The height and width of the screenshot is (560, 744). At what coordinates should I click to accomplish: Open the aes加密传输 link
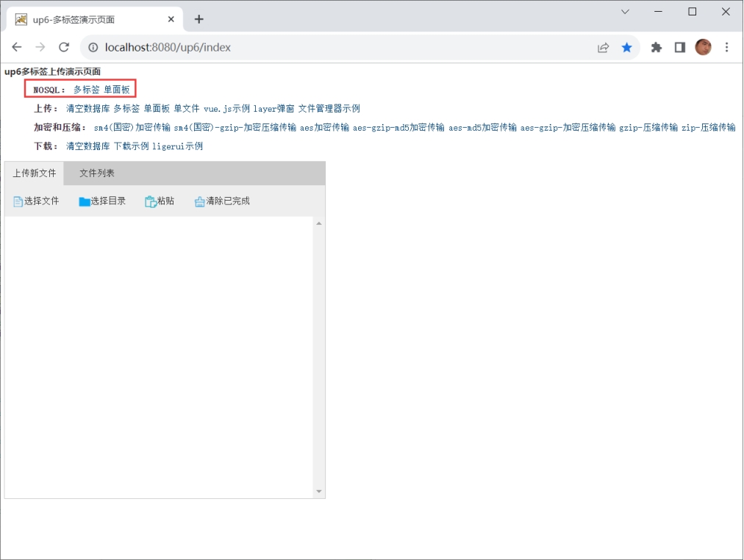pos(324,127)
